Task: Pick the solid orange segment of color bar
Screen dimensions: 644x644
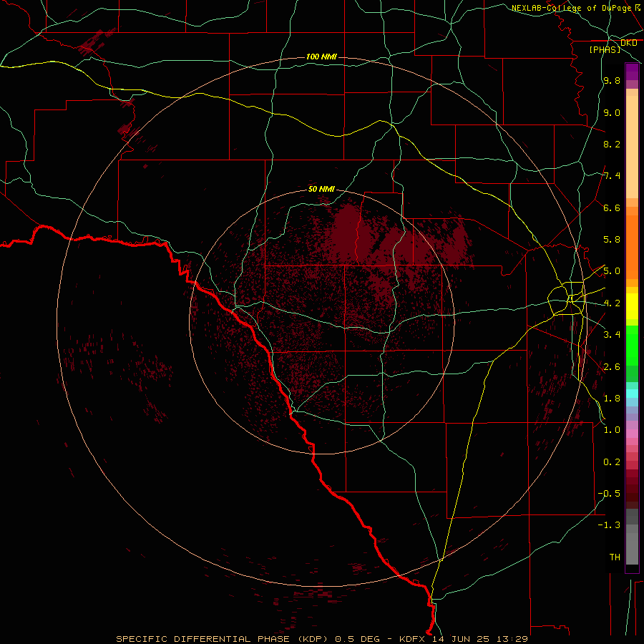Action: coord(632,246)
